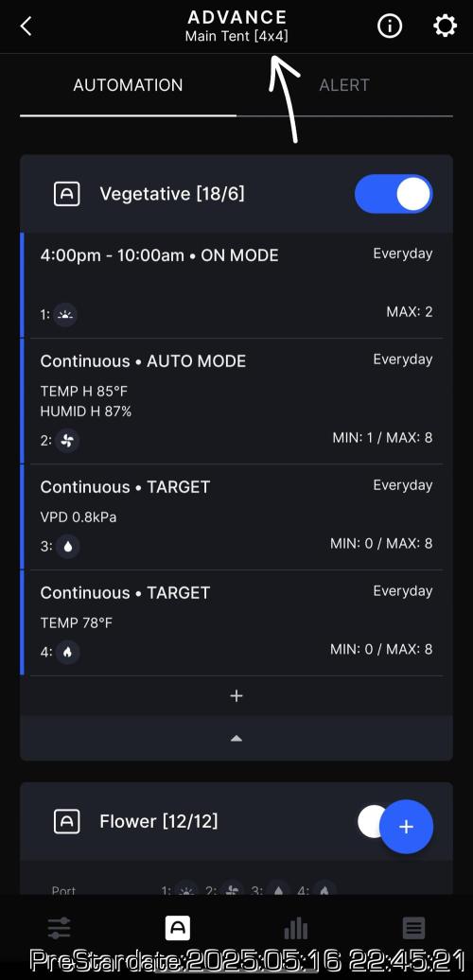Image resolution: width=473 pixels, height=980 pixels.
Task: Select the AUTOMATION tab
Action: pyautogui.click(x=128, y=85)
